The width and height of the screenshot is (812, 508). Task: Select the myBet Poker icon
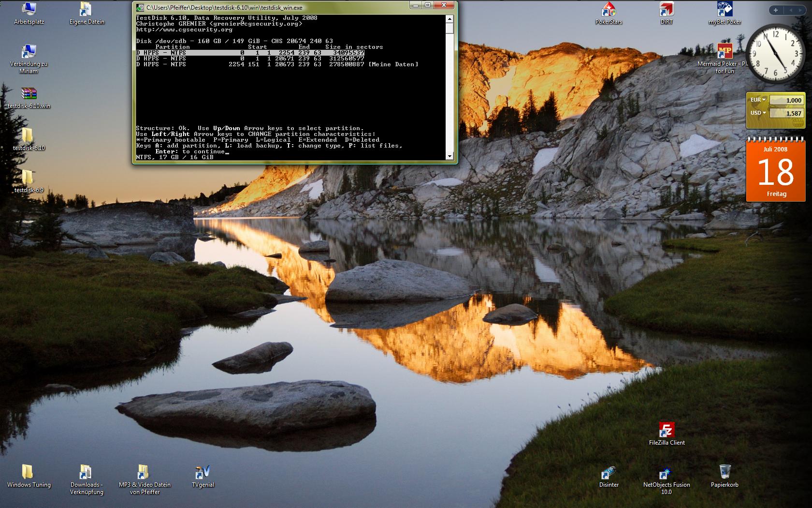[x=725, y=14]
